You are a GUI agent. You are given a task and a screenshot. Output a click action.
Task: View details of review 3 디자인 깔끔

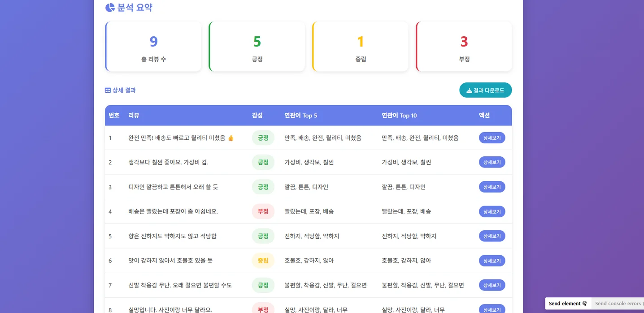[x=492, y=187]
